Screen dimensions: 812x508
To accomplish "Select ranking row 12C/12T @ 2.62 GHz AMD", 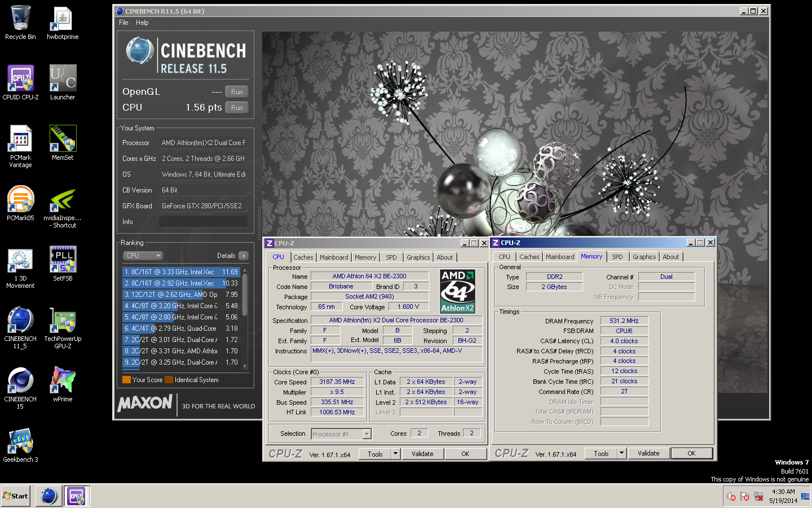I will coord(182,295).
